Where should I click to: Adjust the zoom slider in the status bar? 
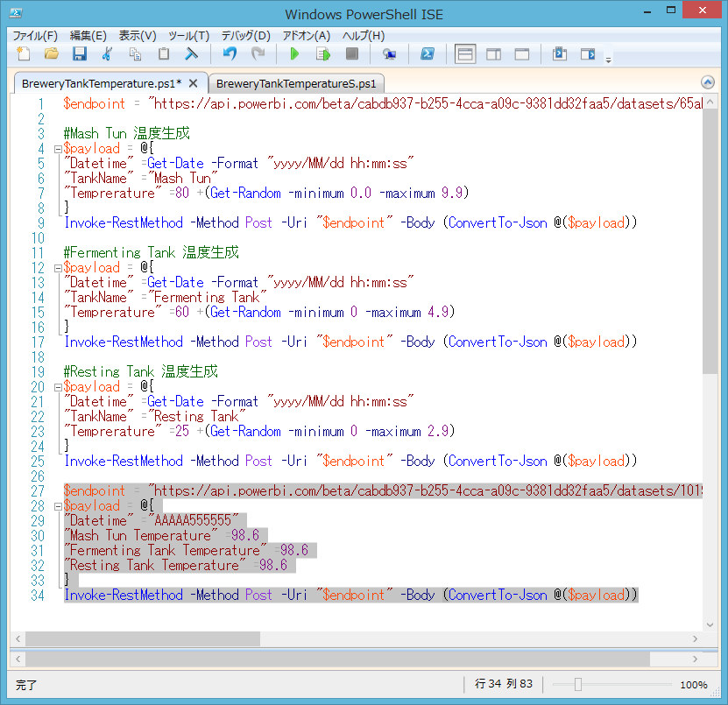[x=578, y=684]
